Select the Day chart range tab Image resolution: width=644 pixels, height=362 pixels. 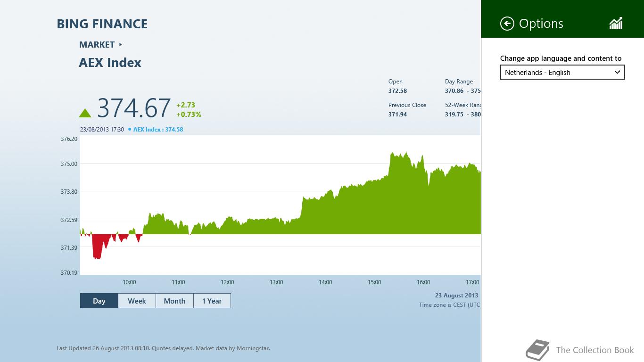(99, 301)
